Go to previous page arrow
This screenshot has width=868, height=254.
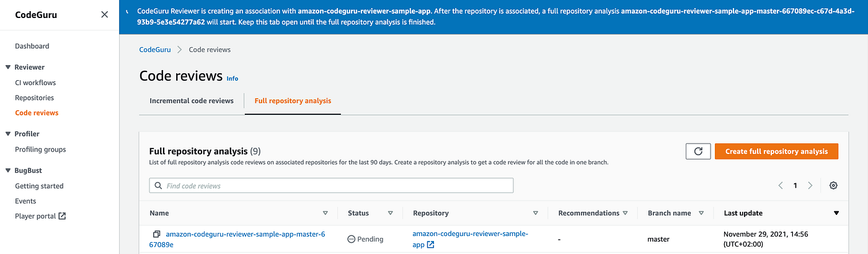[x=781, y=186]
